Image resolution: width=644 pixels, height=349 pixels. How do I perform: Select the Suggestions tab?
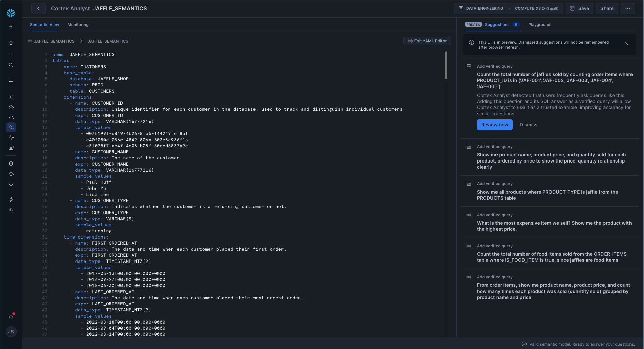[497, 25]
